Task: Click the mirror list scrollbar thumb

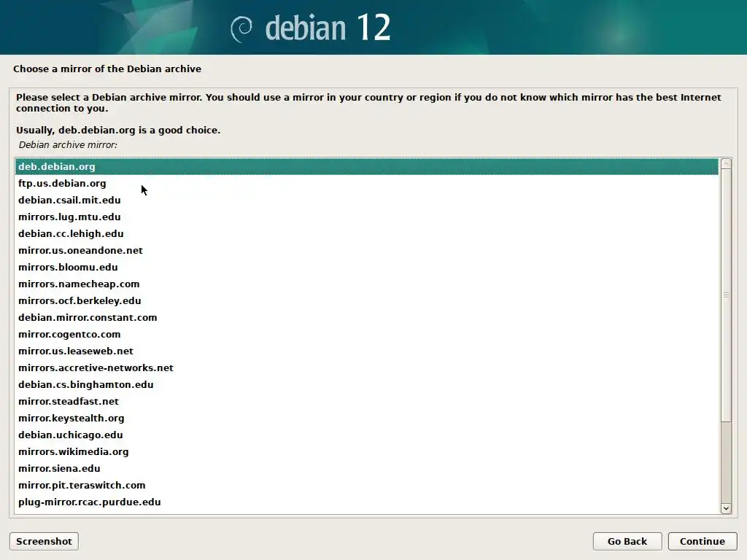Action: point(726,295)
